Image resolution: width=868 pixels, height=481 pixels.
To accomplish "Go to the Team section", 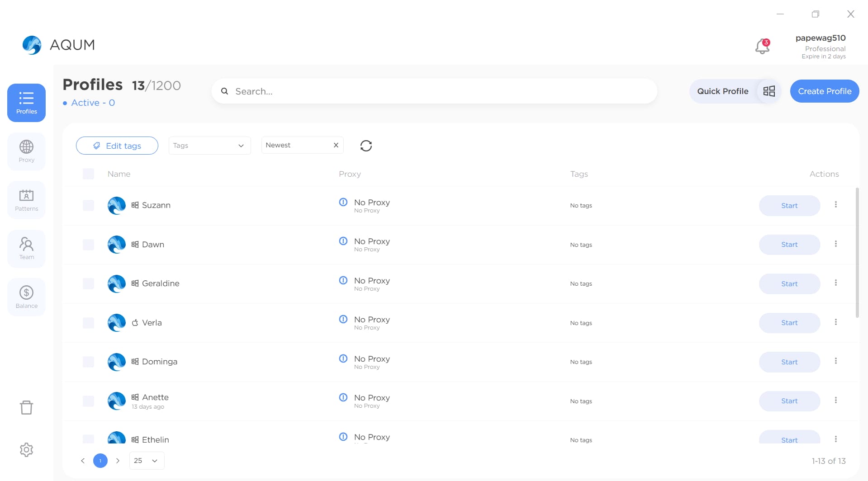I will tap(26, 249).
